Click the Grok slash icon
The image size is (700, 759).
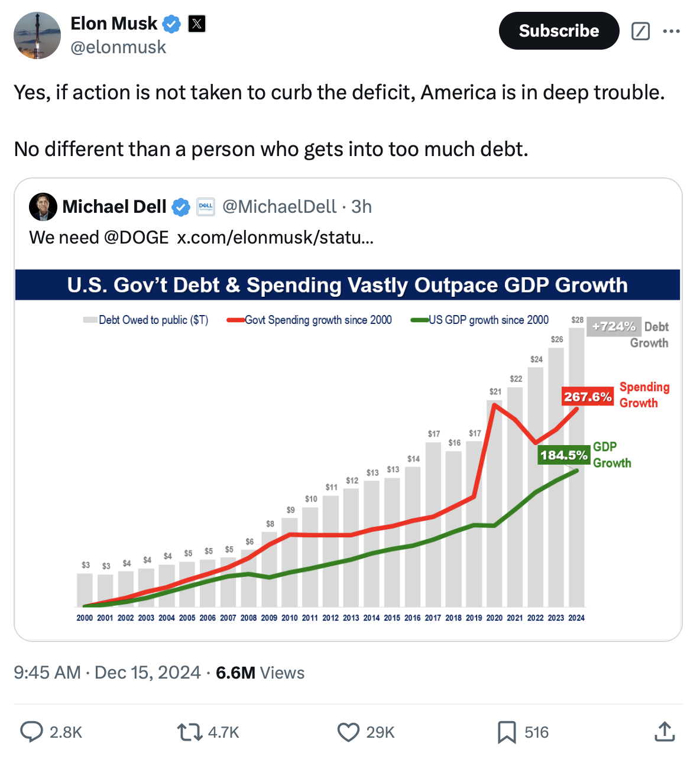tap(641, 31)
